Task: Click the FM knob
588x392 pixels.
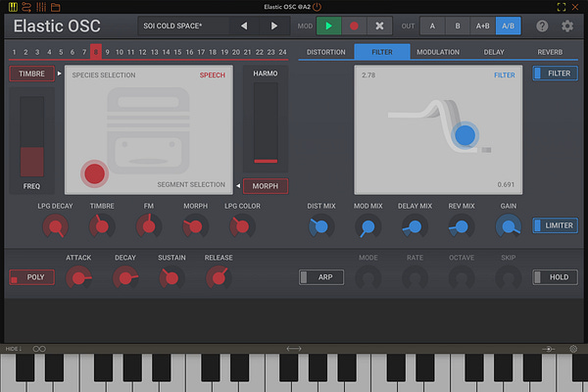Action: pos(149,226)
